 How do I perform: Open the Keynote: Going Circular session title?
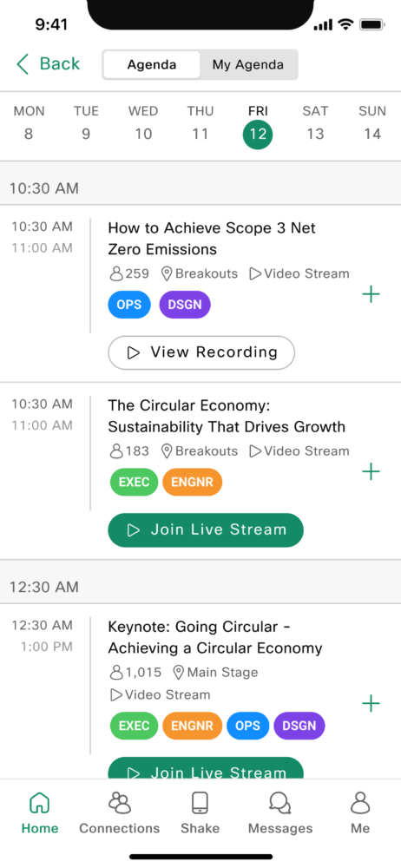(215, 637)
